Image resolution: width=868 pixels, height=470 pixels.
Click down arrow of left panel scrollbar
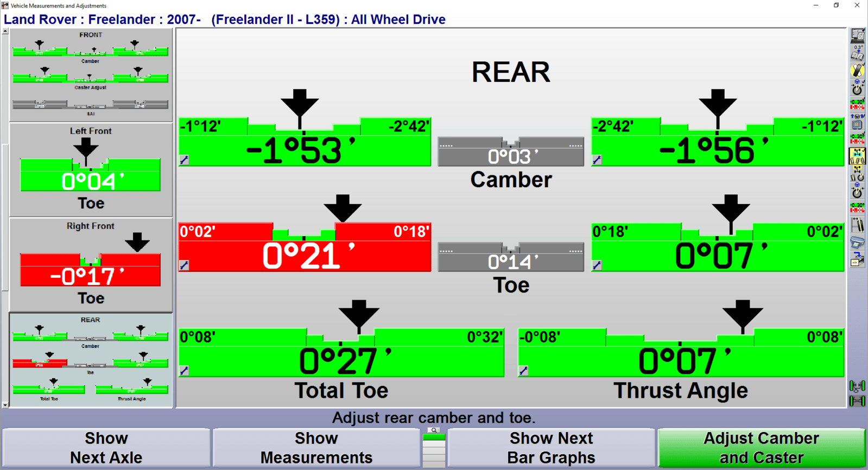click(x=5, y=404)
